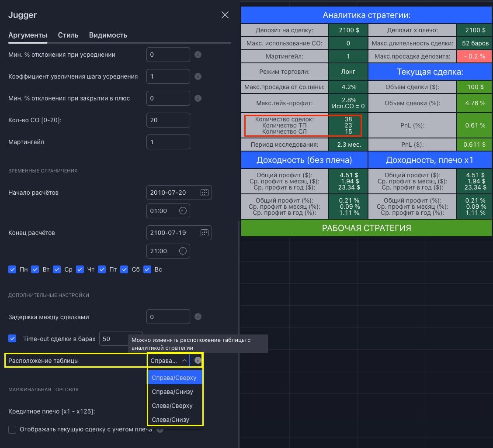
Task: Disable Time-out сделки в барах checkbox
Action: pyautogui.click(x=12, y=338)
